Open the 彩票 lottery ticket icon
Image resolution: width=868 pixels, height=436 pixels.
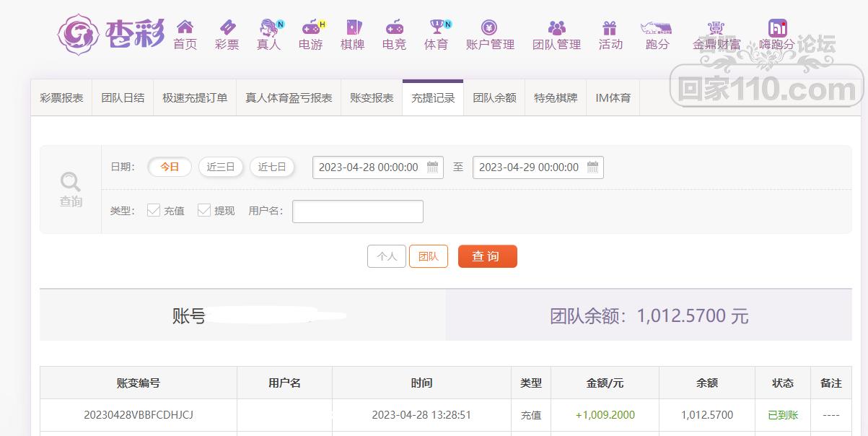pyautogui.click(x=227, y=27)
